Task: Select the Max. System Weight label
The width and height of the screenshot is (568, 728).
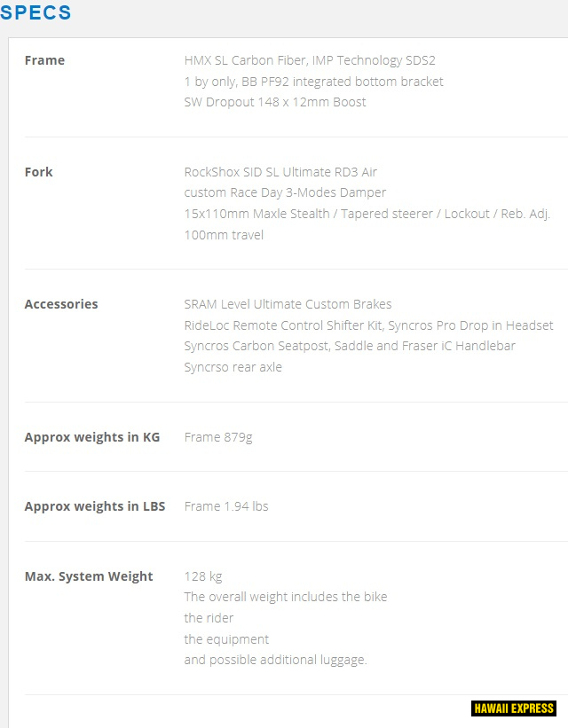Action: tap(89, 576)
